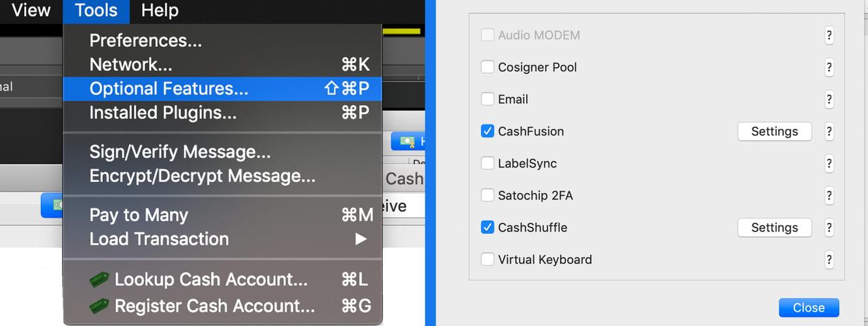868x326 pixels.
Task: Select Optional Features... menu entry
Action: (223, 89)
